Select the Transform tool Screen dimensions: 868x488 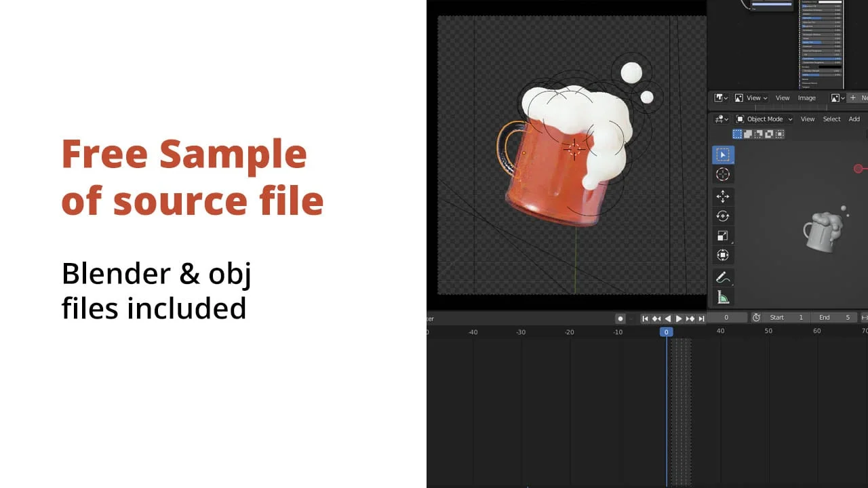pyautogui.click(x=722, y=255)
